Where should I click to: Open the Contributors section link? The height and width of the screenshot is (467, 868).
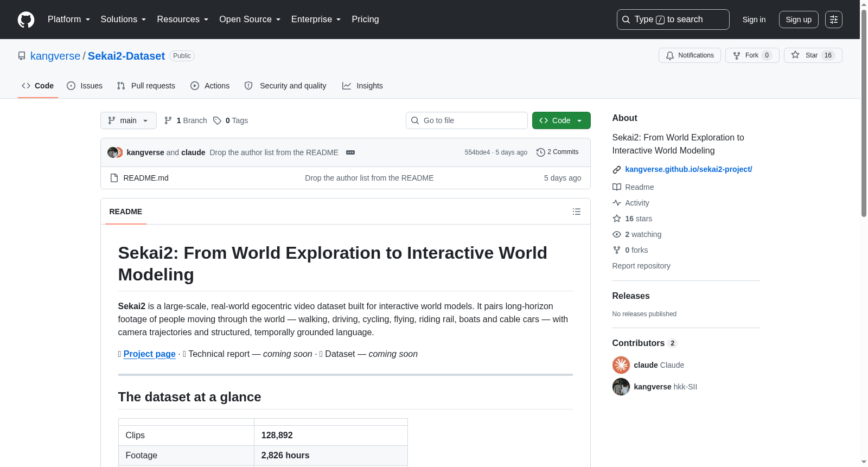point(644,343)
